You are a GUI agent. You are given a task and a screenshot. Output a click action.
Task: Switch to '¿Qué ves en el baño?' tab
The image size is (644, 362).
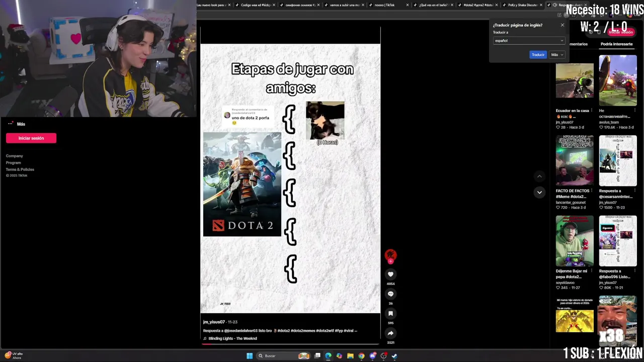point(433,5)
